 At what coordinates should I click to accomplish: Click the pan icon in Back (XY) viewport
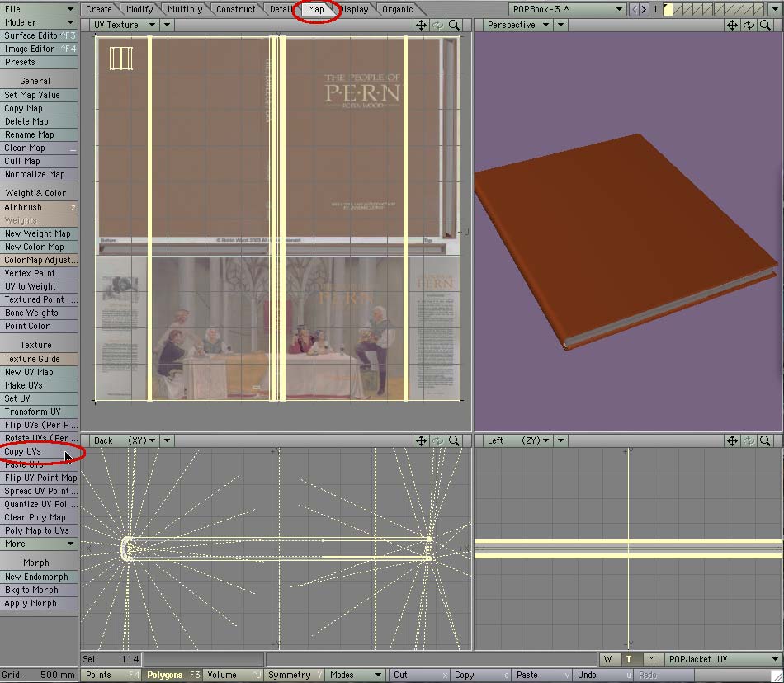click(x=421, y=440)
